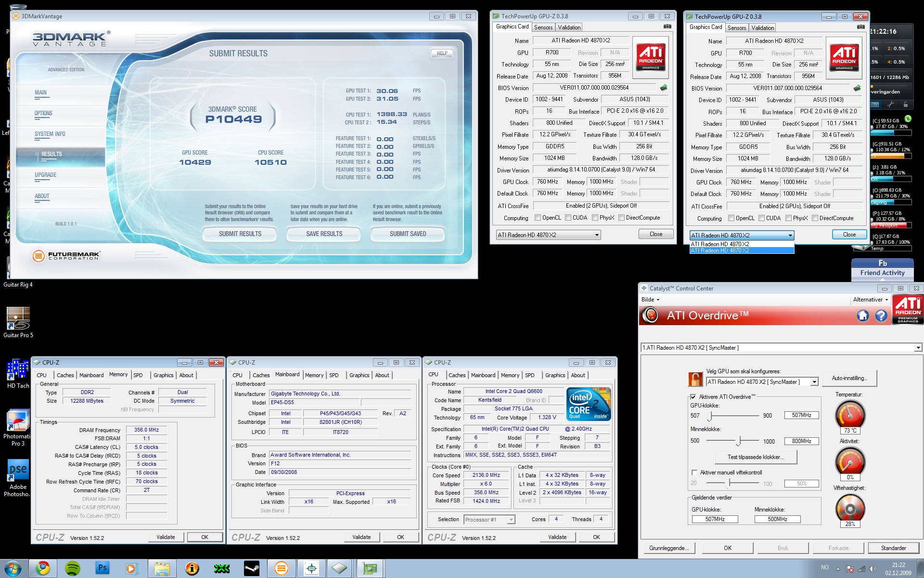The image size is (924, 578).
Task: Click BIOS save chip icon in right GPU-Z
Action: click(857, 88)
